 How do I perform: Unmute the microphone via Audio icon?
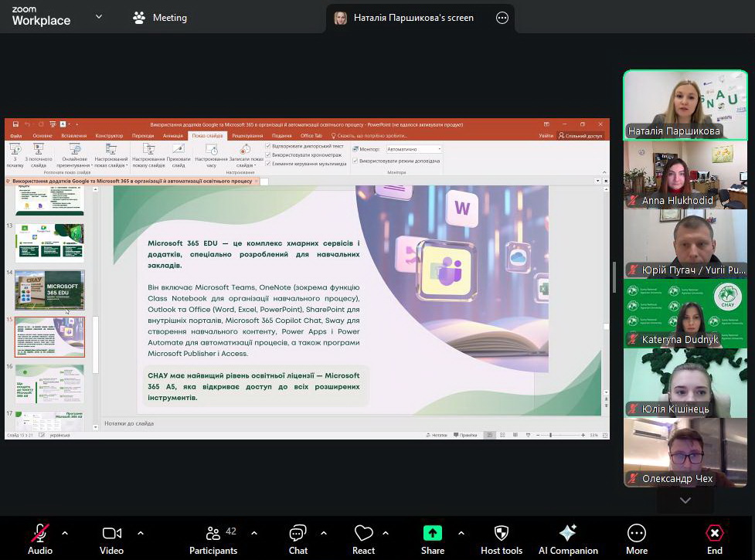pos(40,534)
